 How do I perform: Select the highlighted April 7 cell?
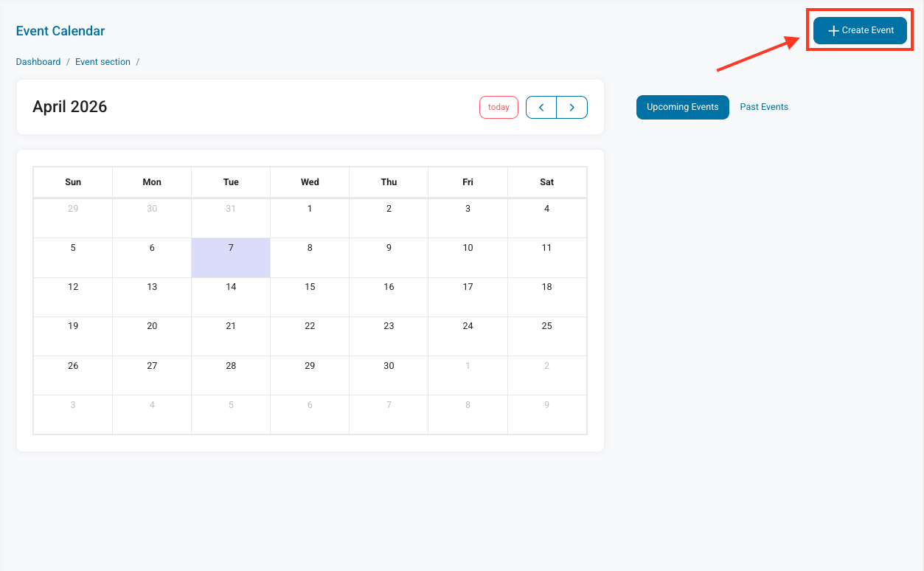click(x=231, y=257)
